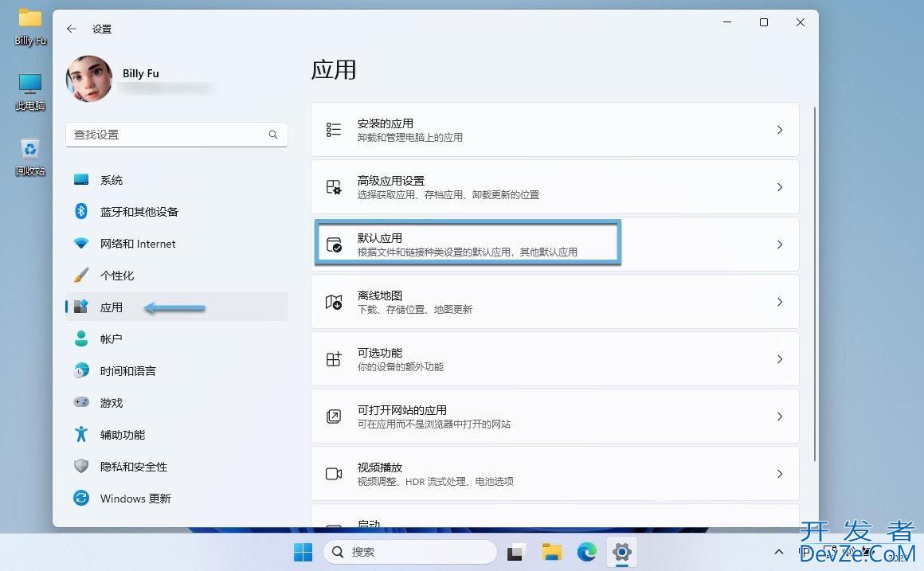The width and height of the screenshot is (924, 571).
Task: Click the 应用 sidebar icon
Action: tap(81, 307)
